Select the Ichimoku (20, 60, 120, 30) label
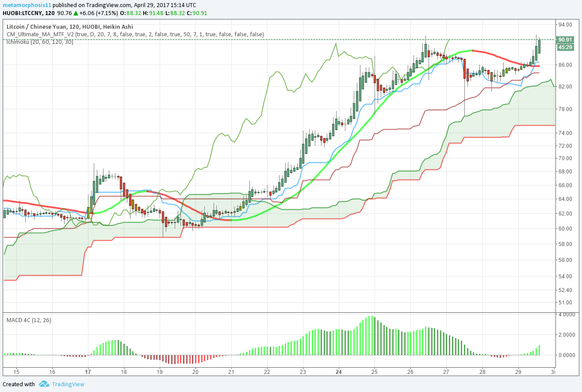 point(40,42)
